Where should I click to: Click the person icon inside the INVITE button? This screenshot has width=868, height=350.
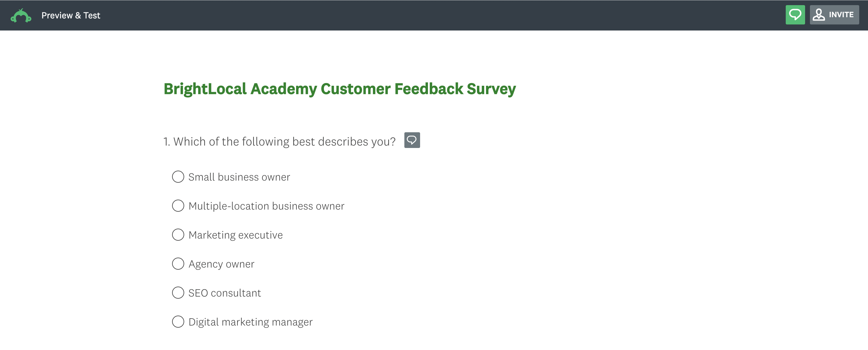tap(818, 14)
